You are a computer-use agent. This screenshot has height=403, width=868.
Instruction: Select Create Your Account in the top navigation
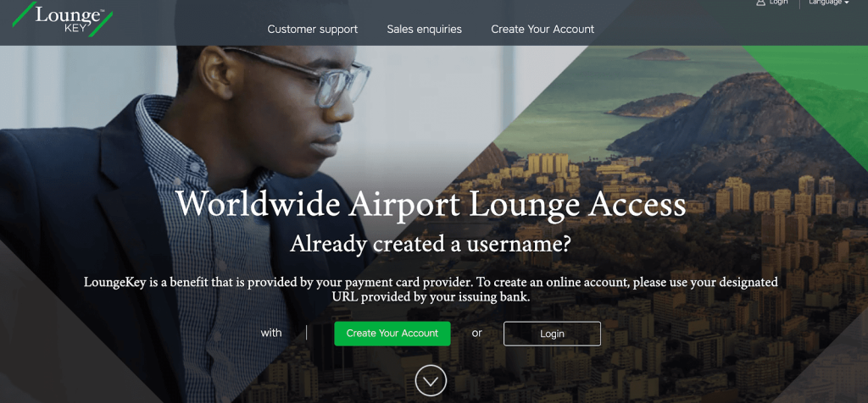[x=542, y=30]
